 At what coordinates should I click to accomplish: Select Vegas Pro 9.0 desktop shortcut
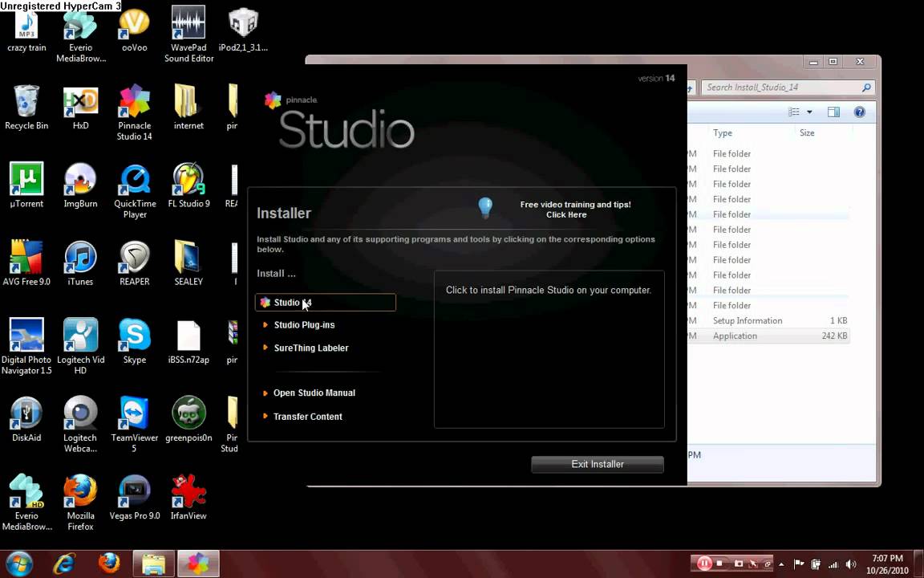[x=135, y=497]
